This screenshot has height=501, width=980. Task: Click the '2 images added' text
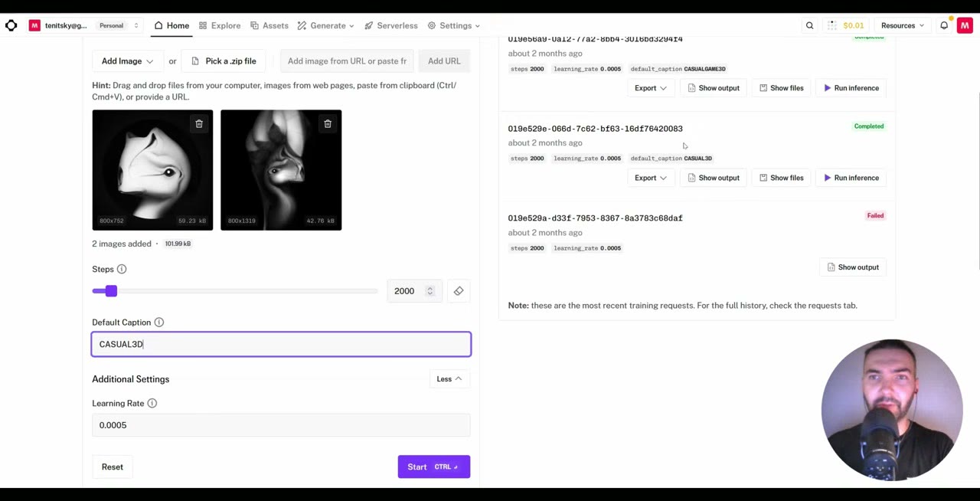pos(122,244)
